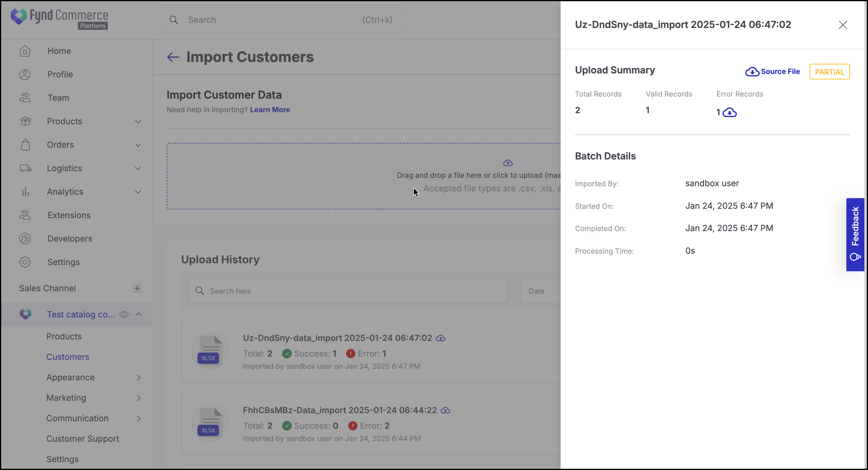Click Extensions label in sidebar
Image resolution: width=868 pixels, height=470 pixels.
click(69, 215)
